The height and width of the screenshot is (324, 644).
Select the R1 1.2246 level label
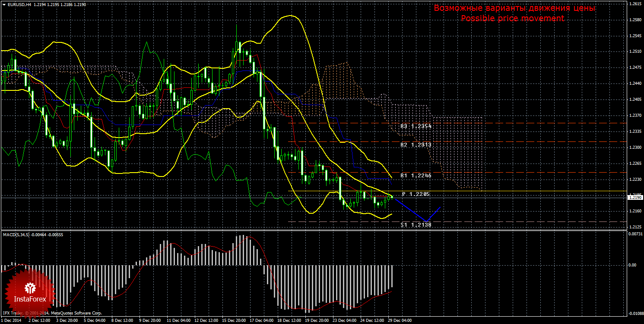tap(416, 176)
